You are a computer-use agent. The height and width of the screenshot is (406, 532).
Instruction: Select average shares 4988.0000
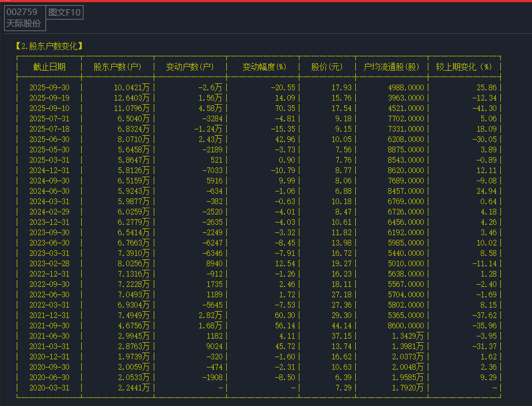click(406, 87)
